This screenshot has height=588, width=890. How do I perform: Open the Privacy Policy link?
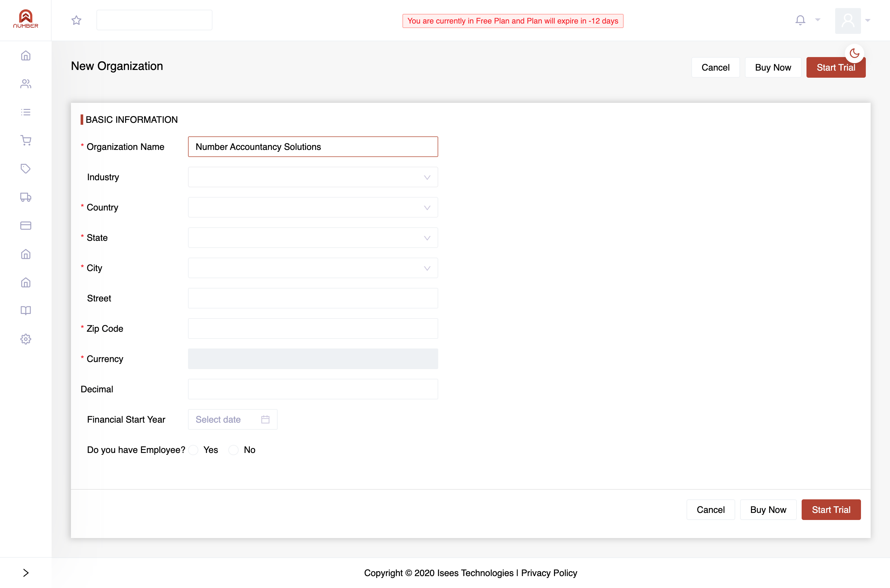[x=549, y=573]
